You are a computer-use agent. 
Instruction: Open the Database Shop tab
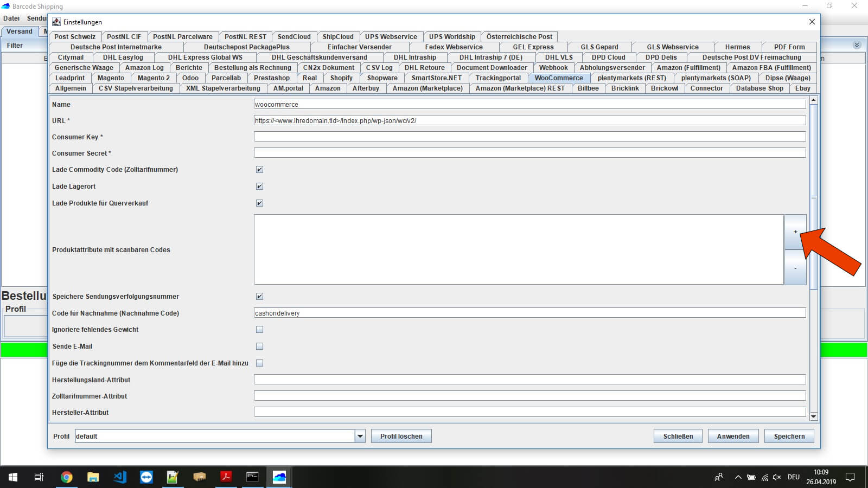click(759, 88)
